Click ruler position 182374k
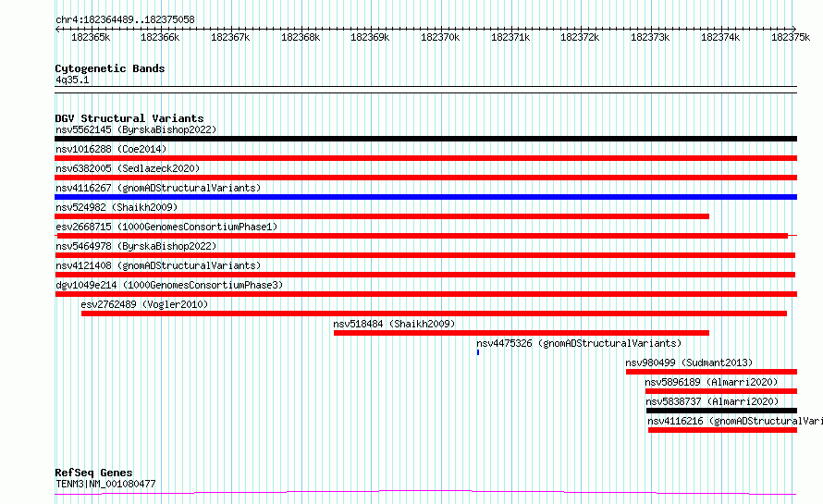The width and height of the screenshot is (823, 504). click(720, 37)
